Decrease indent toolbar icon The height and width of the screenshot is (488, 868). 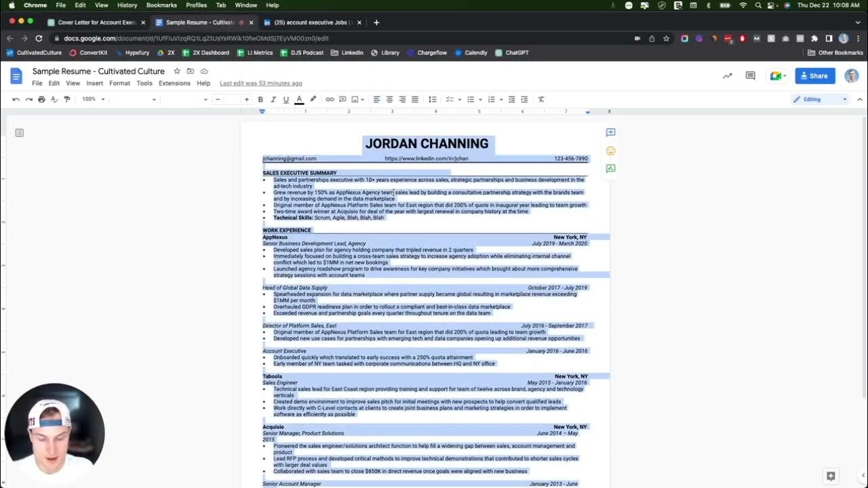pyautogui.click(x=511, y=100)
